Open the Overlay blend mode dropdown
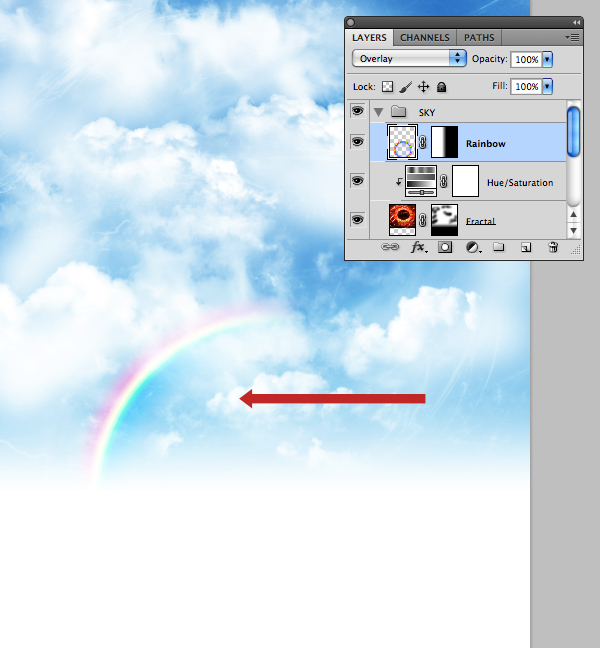 click(x=409, y=59)
